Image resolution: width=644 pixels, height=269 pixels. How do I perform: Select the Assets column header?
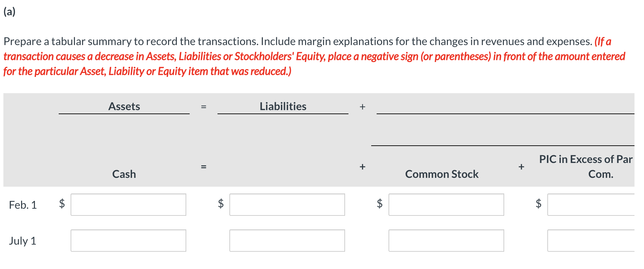tap(124, 106)
